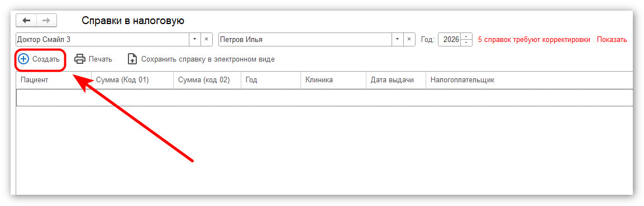Click the Создать button label
The height and width of the screenshot is (206, 644).
pyautogui.click(x=46, y=59)
